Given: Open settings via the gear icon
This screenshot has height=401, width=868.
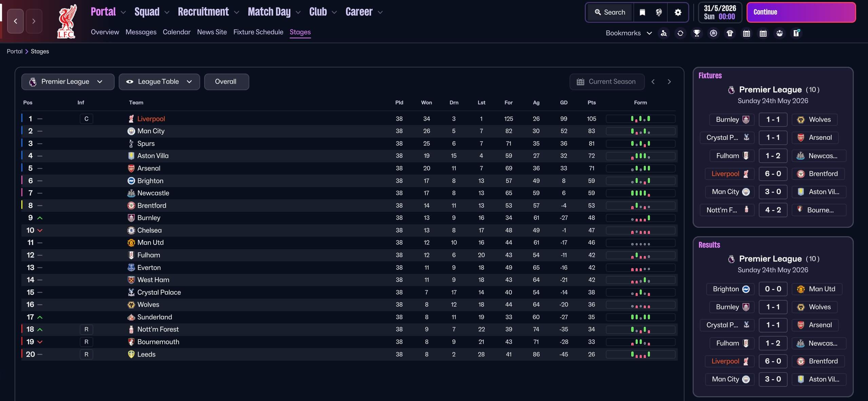Looking at the screenshot, I should click(678, 12).
